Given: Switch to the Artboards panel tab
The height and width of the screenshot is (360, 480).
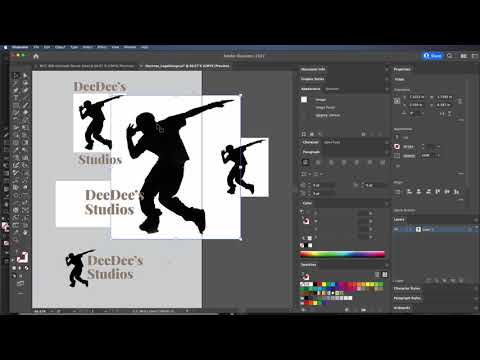Looking at the screenshot, I should (402, 308).
